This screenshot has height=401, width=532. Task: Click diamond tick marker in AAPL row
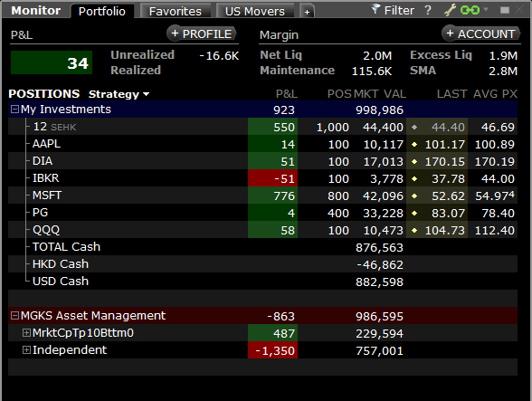coord(414,145)
